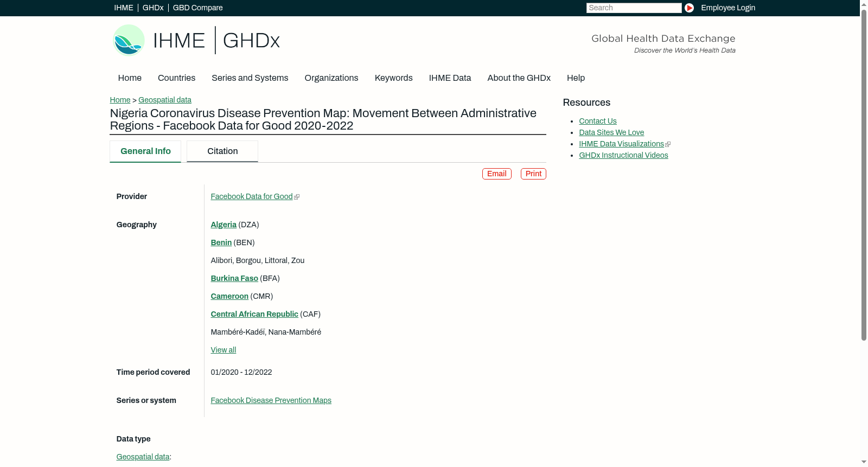Click Employee Login
Viewport: 868px width, 467px height.
point(728,8)
